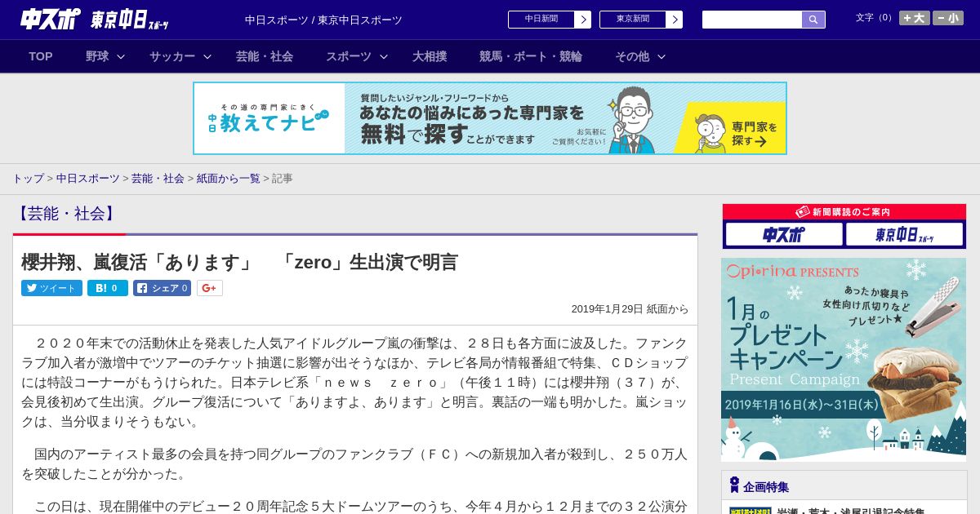Click 新聞購読のご案内 sidebar header

pos(844,212)
